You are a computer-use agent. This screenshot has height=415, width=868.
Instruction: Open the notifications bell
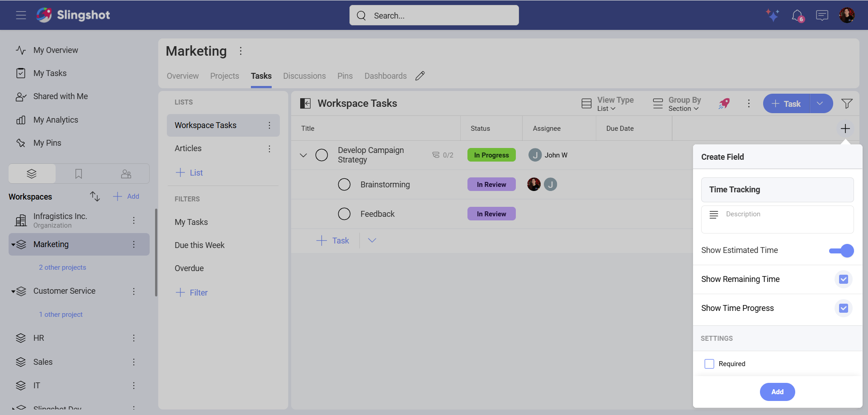(797, 16)
